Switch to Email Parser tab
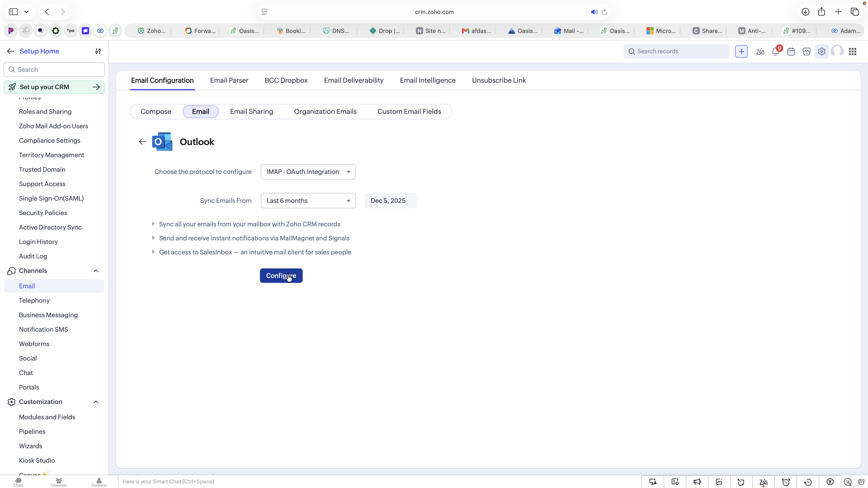This screenshot has height=488, width=868. coord(229,80)
